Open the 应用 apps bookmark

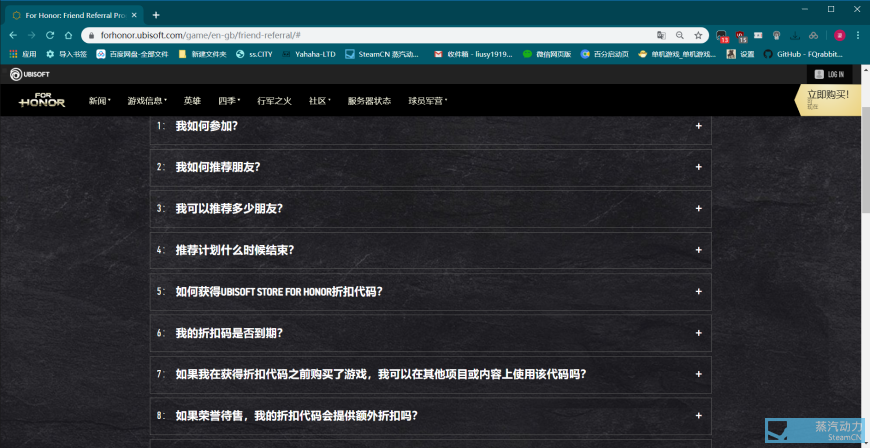point(23,54)
